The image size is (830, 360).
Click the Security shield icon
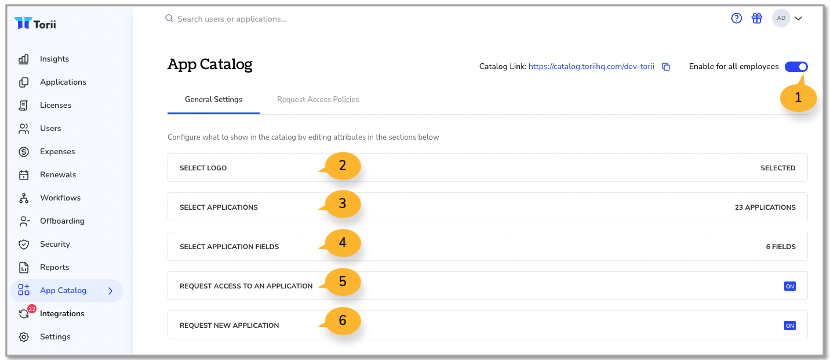point(23,244)
